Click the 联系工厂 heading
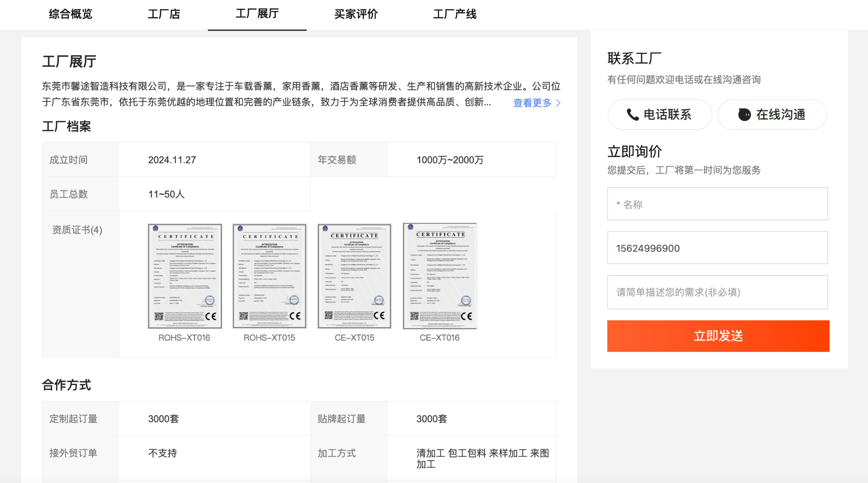Image resolution: width=868 pixels, height=483 pixels. tap(635, 58)
